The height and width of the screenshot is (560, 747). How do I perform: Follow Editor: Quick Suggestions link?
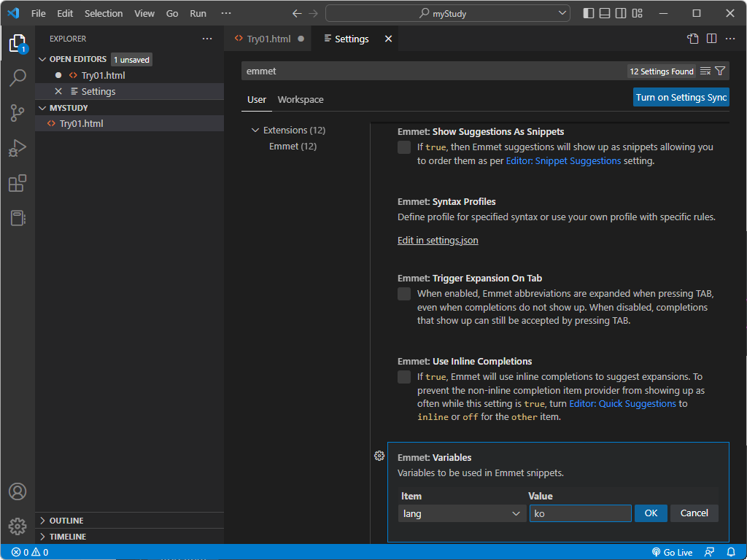623,404
